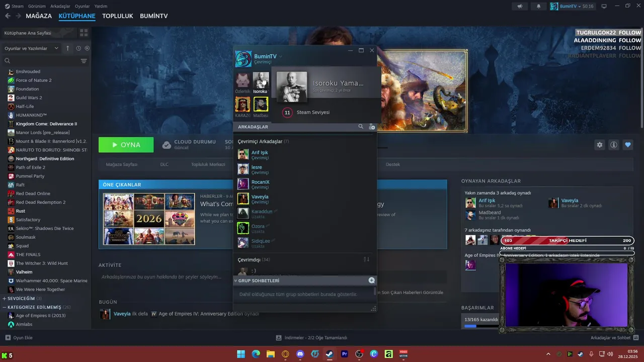The height and width of the screenshot is (362, 644).
Task: Click the announcements megaphone icon
Action: pos(520,6)
